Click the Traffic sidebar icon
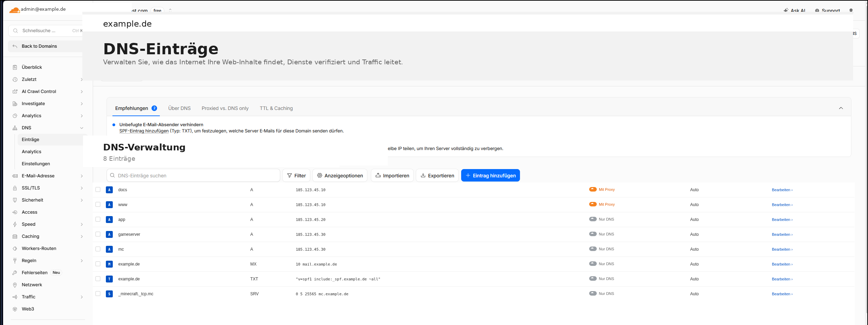 [x=15, y=297]
